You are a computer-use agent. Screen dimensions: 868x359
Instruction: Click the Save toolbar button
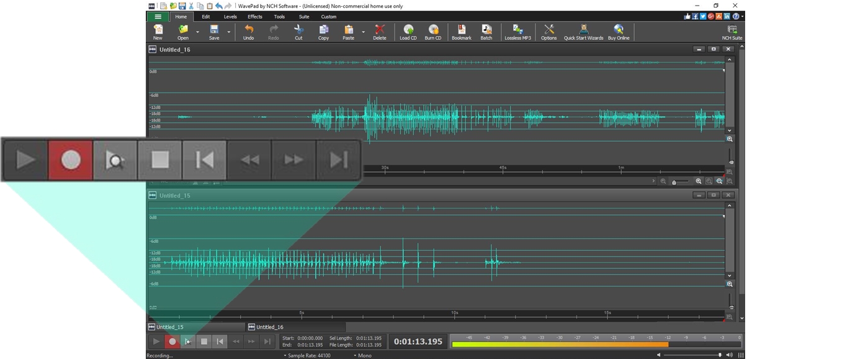[214, 32]
